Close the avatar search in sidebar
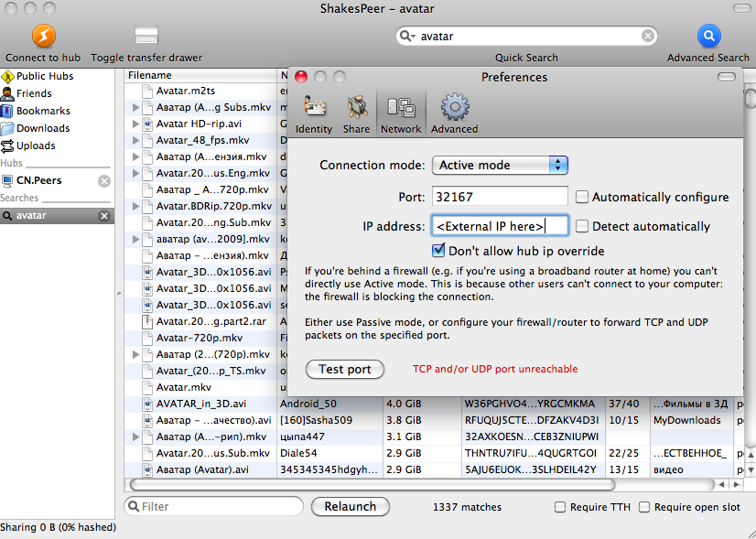Viewport: 756px width, 539px height. tap(104, 216)
